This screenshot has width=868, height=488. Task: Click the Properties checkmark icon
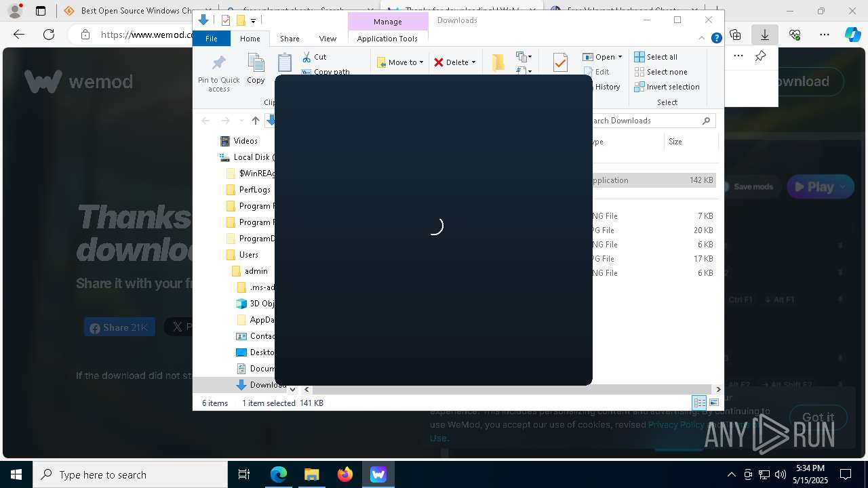coord(560,63)
